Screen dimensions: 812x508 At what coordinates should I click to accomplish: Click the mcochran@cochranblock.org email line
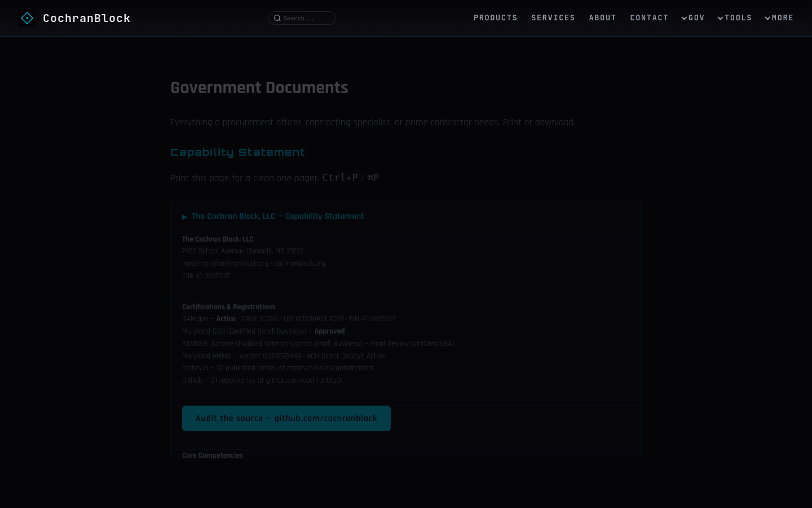point(254,264)
